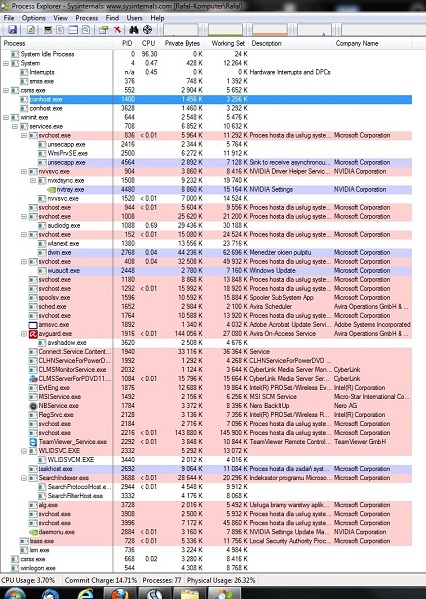Viewport: 426px width, 599px height.
Task: Sort by the Company Name column header
Action: (372, 44)
